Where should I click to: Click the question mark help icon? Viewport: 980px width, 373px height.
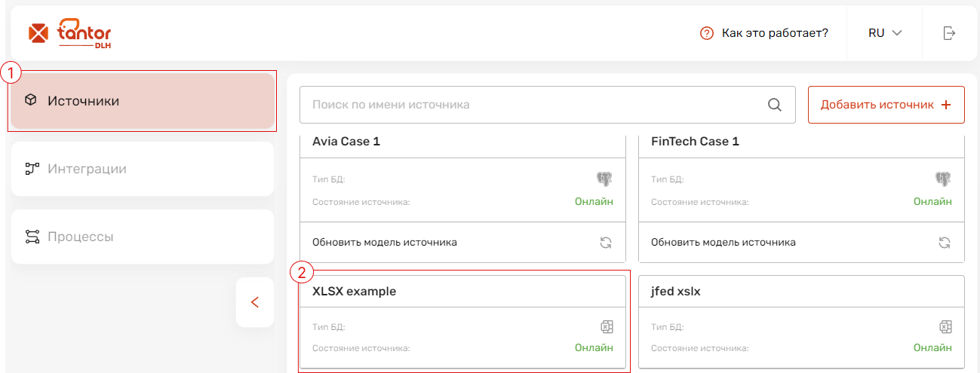pyautogui.click(x=707, y=33)
